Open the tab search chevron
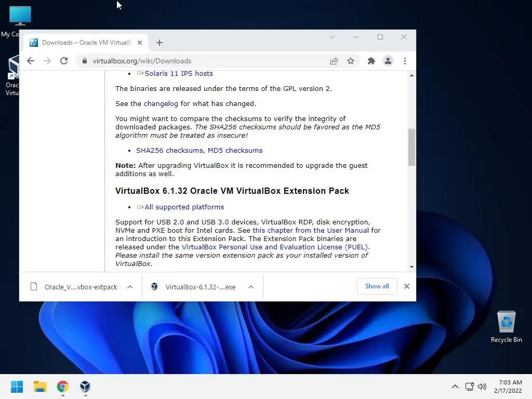The height and width of the screenshot is (399, 532). pos(332,37)
